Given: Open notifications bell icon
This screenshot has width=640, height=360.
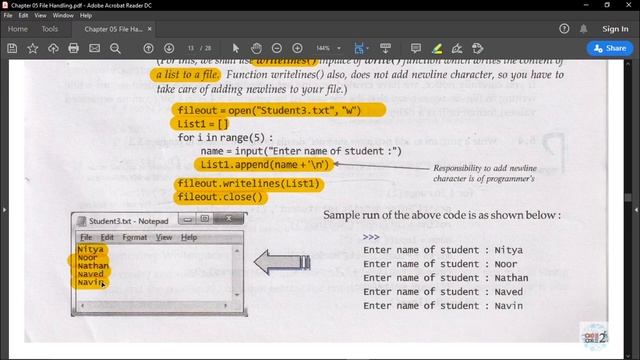Looking at the screenshot, I should pyautogui.click(x=584, y=29).
